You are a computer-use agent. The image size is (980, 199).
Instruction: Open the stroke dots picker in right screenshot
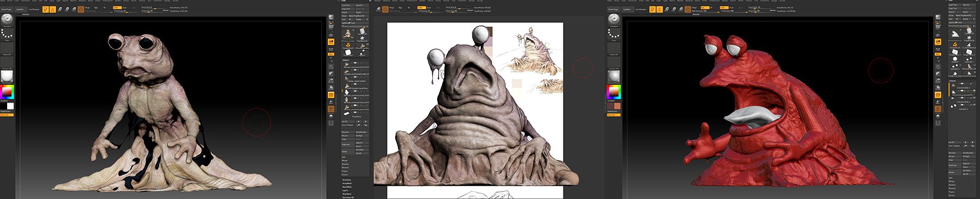coord(614,34)
